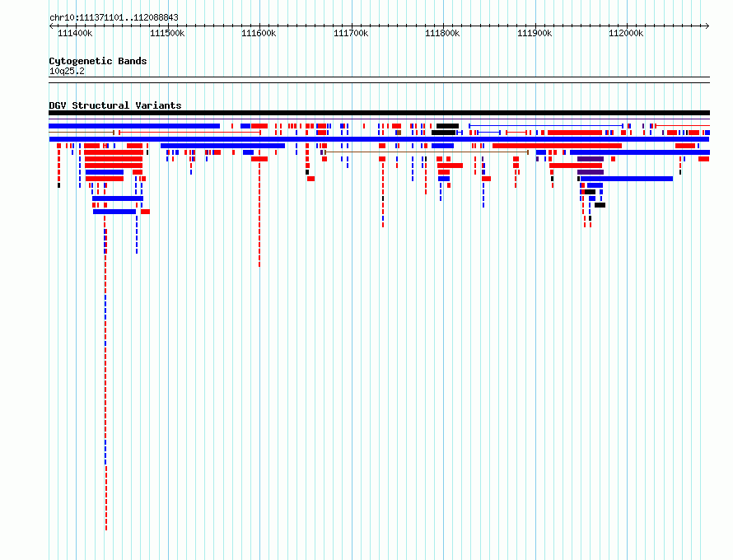
Task: Open the Cytogenetic Bands track title
Action: [98, 61]
